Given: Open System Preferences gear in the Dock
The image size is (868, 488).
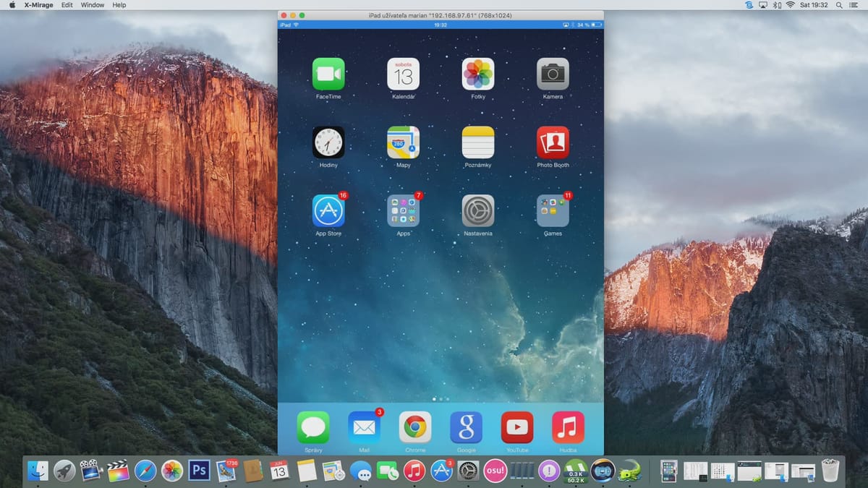Looking at the screenshot, I should point(468,471).
